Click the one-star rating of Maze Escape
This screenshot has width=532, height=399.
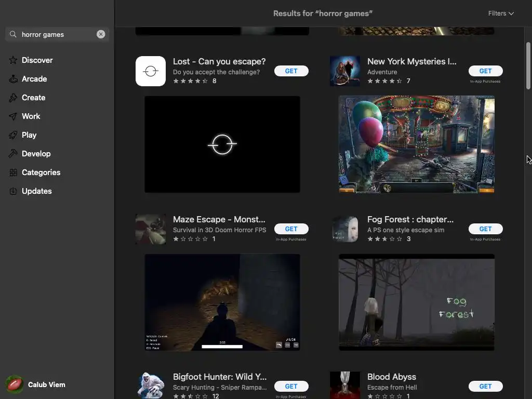(190, 239)
